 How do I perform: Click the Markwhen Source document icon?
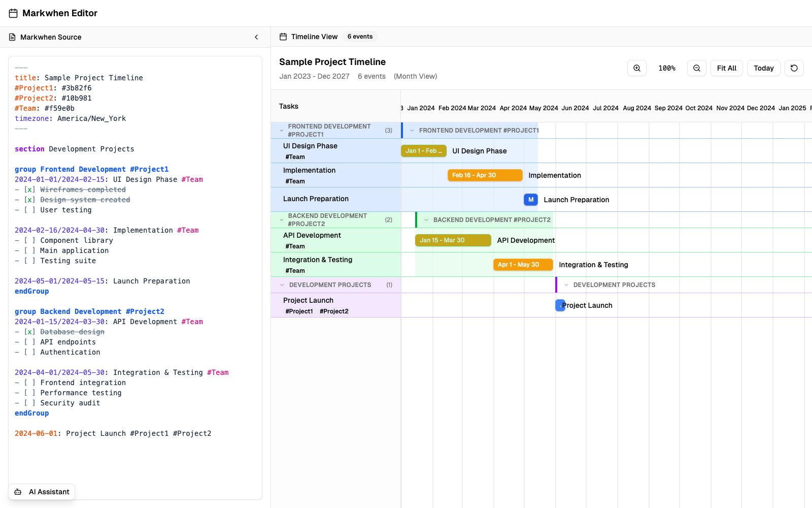[x=12, y=37]
